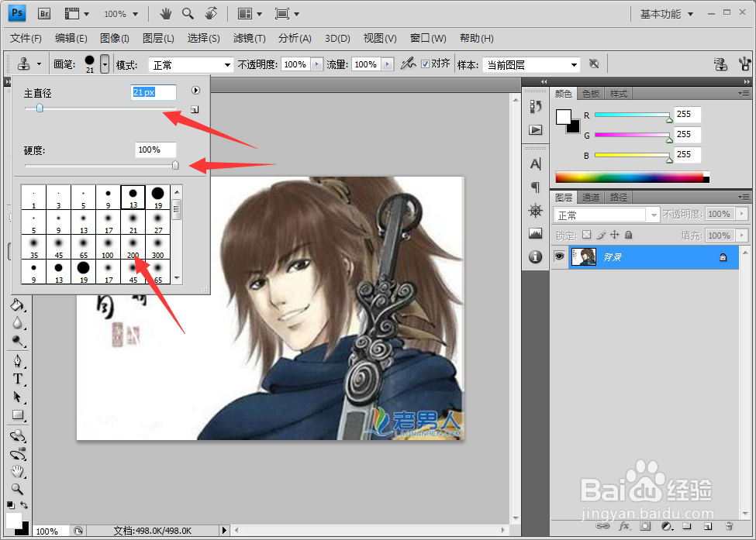756x540 pixels.
Task: Select the soft 300 brush preset
Action: point(157,246)
